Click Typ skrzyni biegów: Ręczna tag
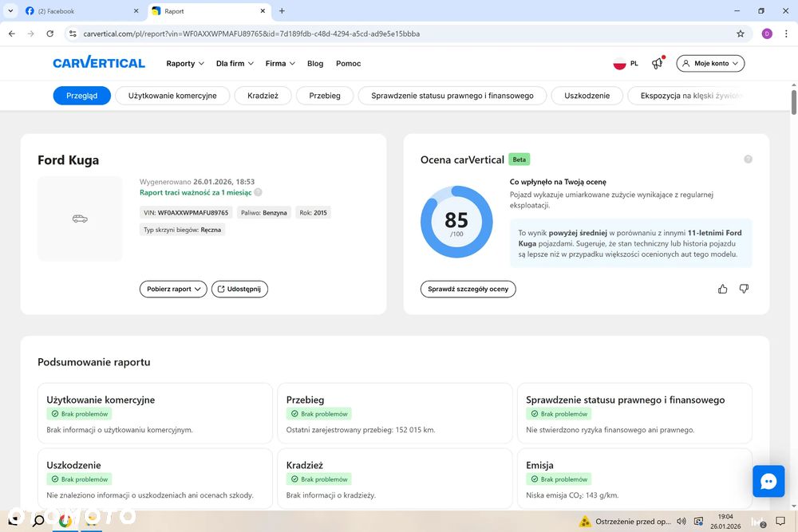Viewport: 798px width, 532px height. pos(182,230)
